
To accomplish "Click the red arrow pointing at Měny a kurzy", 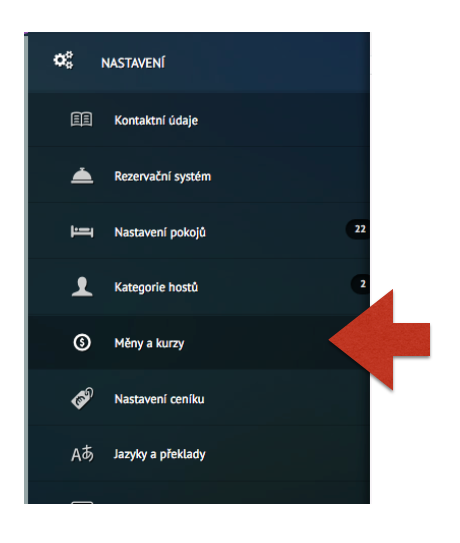I will pyautogui.click(x=380, y=340).
